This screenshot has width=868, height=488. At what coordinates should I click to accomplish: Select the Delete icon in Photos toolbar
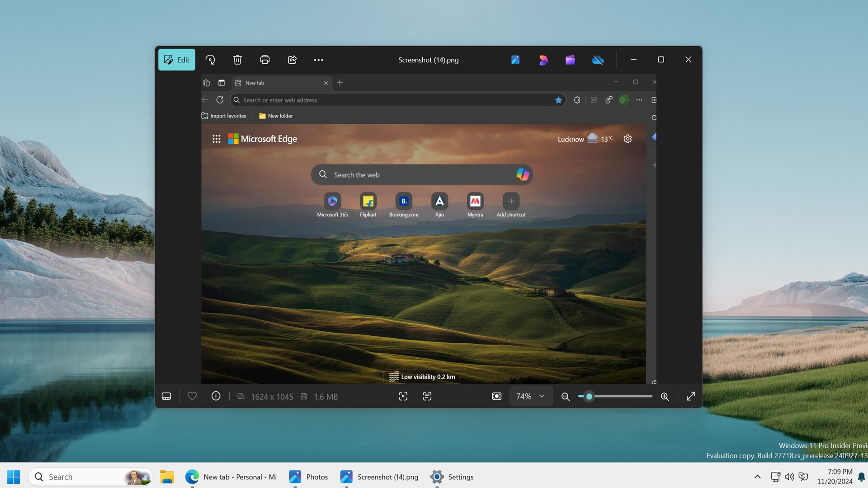(x=237, y=59)
